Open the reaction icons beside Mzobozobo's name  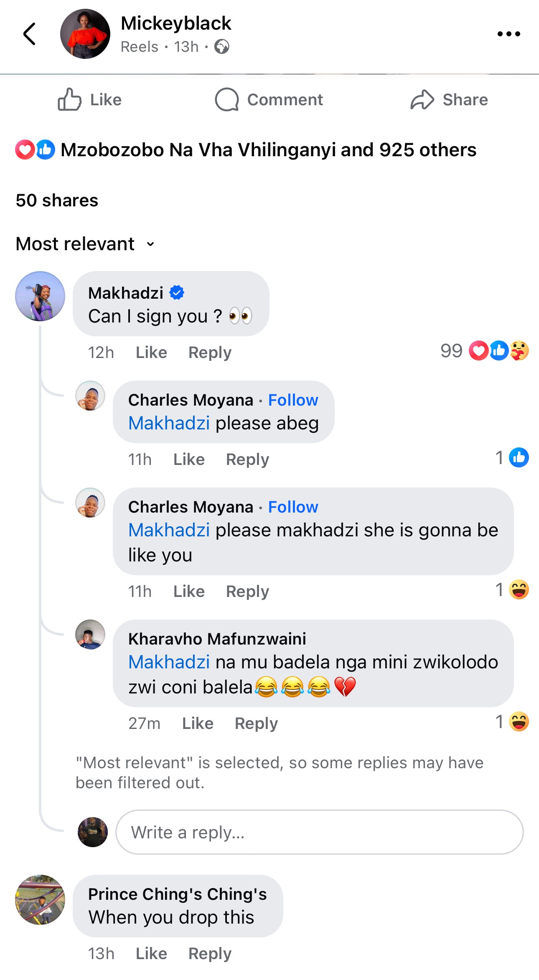coord(35,150)
